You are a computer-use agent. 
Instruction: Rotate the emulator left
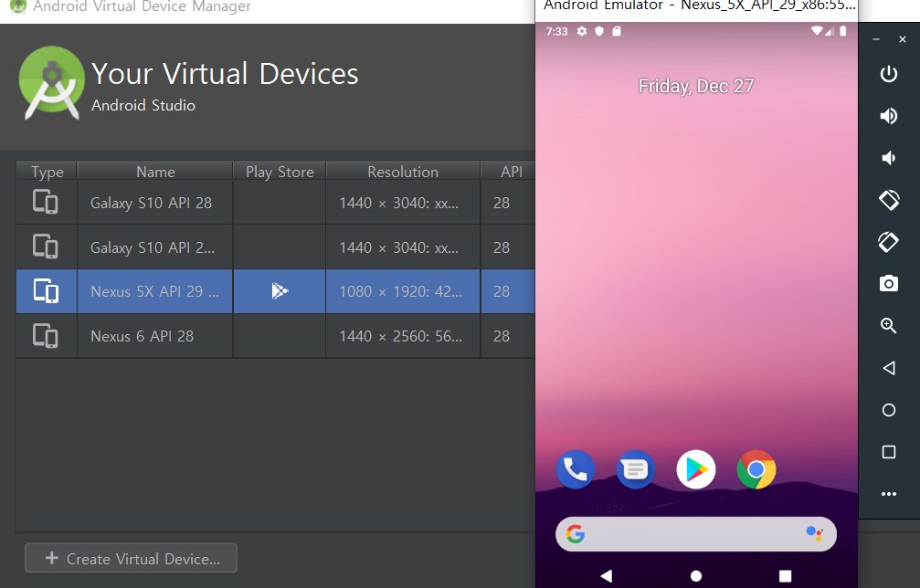pos(888,200)
